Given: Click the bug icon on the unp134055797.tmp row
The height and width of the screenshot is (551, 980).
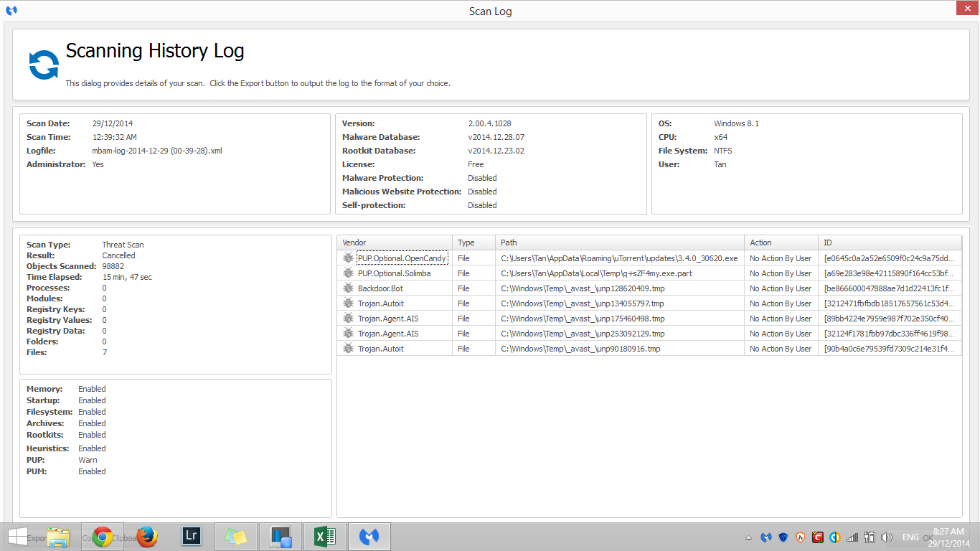Looking at the screenshot, I should 349,303.
